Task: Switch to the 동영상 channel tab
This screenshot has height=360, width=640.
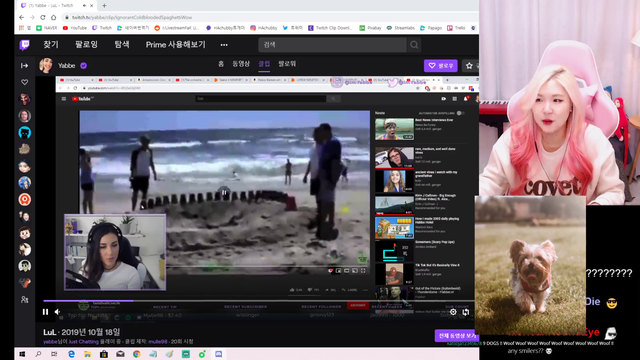Action: pos(241,64)
